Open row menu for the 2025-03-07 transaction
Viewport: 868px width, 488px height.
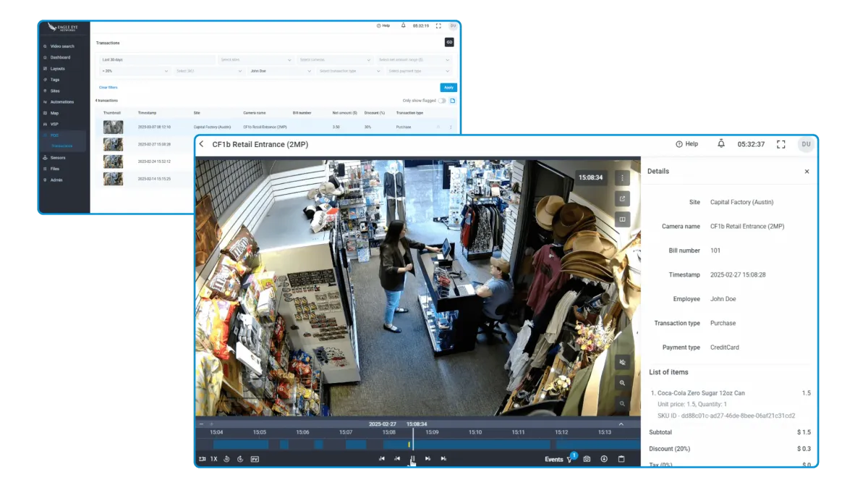451,127
